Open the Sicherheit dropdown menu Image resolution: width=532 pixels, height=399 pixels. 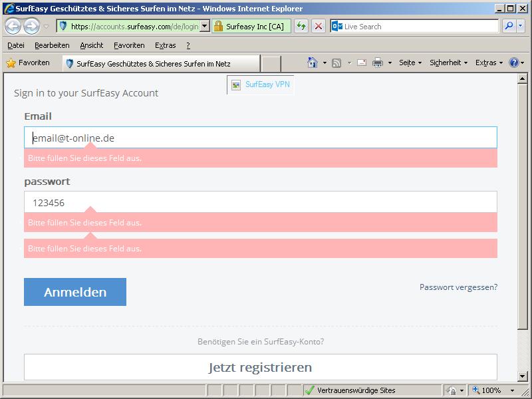(x=448, y=63)
